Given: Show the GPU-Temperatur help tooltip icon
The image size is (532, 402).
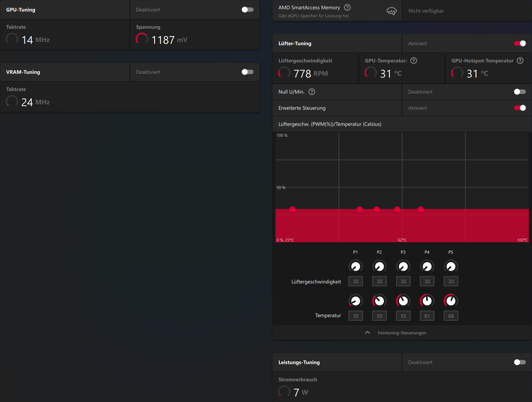Looking at the screenshot, I should point(414,60).
